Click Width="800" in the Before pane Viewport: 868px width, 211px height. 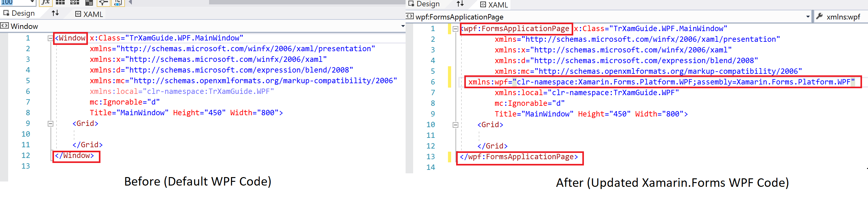coord(254,113)
